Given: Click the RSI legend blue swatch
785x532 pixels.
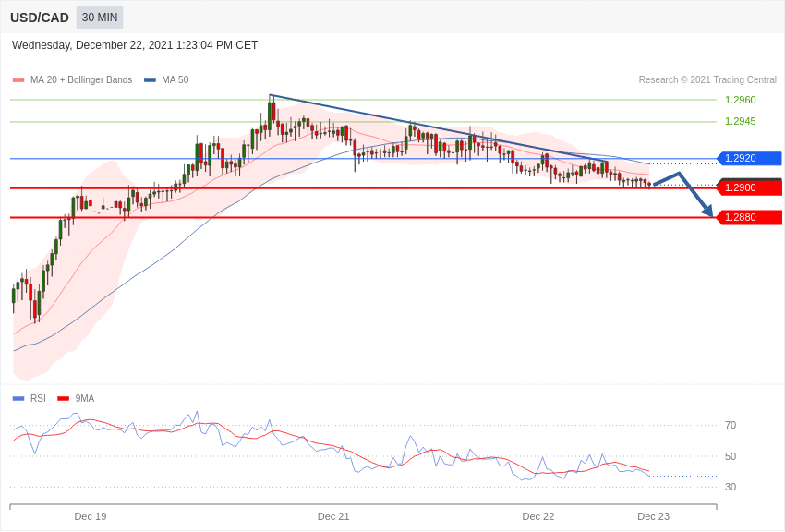Looking at the screenshot, I should (18, 398).
